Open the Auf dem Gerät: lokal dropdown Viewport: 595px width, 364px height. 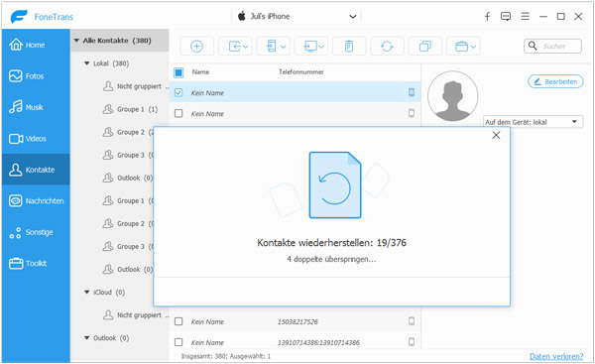(x=534, y=122)
